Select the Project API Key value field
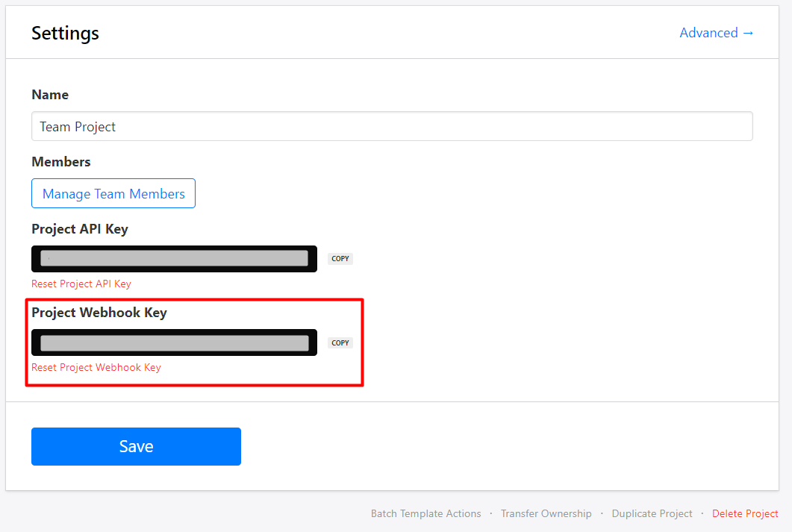792x532 pixels. [174, 259]
